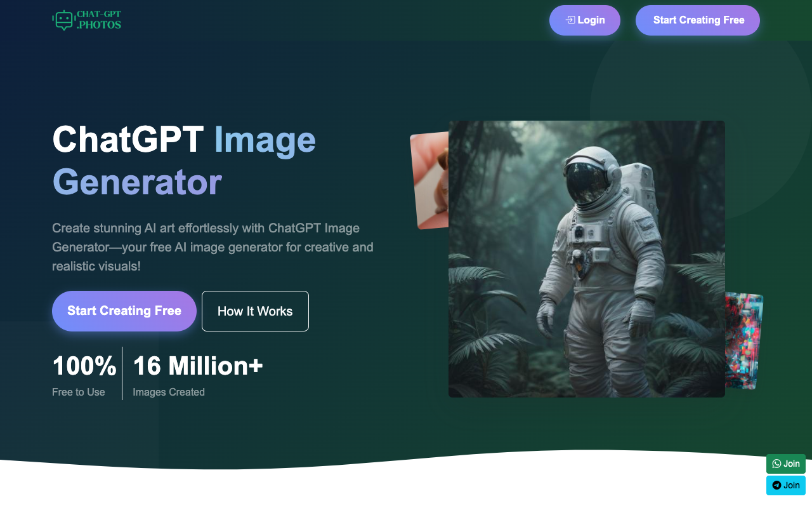Click the ChatGPT Image Generator heading
The width and height of the screenshot is (812, 508).
pos(184,160)
